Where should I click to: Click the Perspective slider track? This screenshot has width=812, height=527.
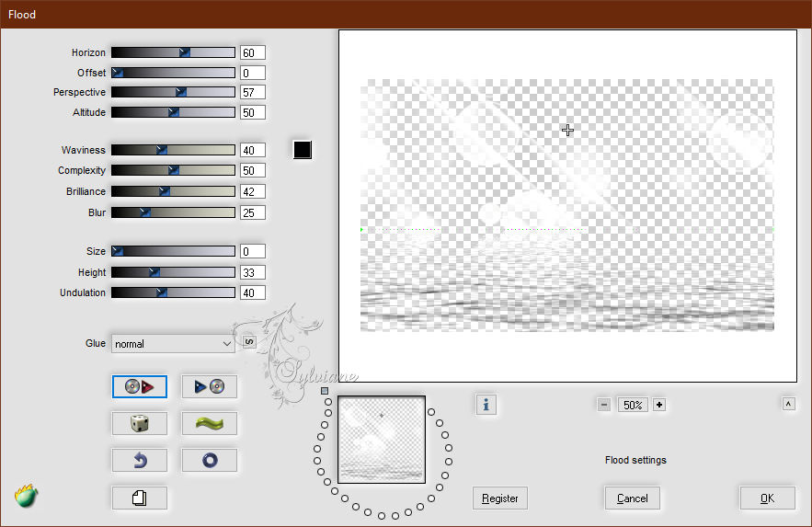(x=173, y=92)
